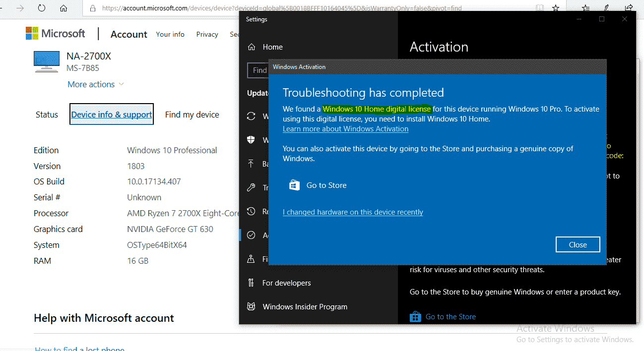Close the troubleshooting dialog with Close button
Viewport: 644px width, 351px height.
578,244
